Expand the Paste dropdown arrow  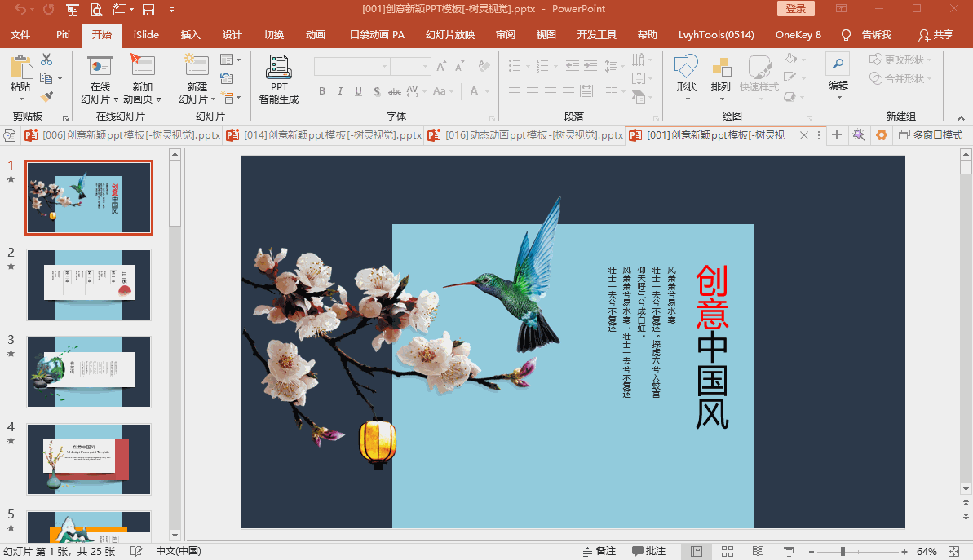[x=20, y=99]
